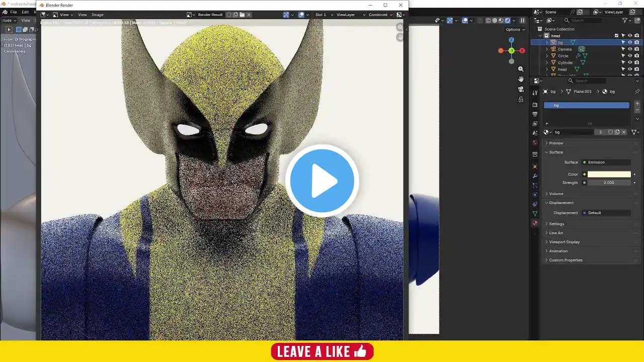The width and height of the screenshot is (644, 362).
Task: Expand the Circle object in the outliner
Action: [x=547, y=56]
